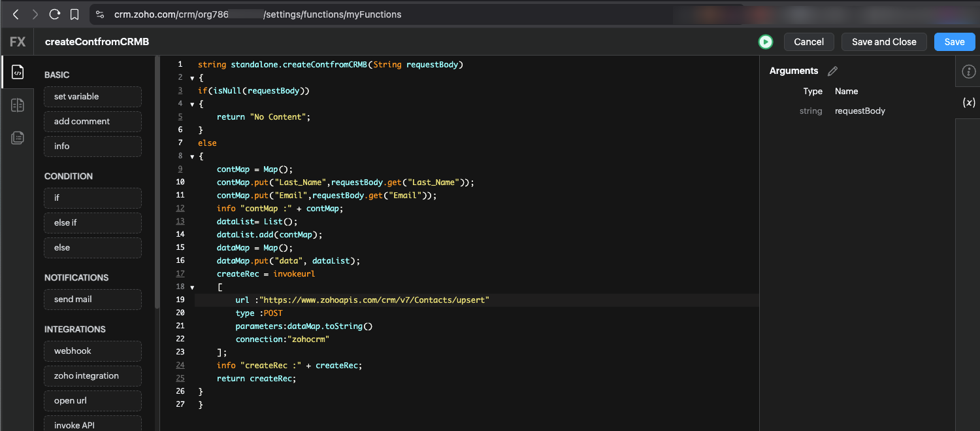Image resolution: width=980 pixels, height=431 pixels.
Task: Open the third left sidebar document stack icon
Action: click(18, 137)
